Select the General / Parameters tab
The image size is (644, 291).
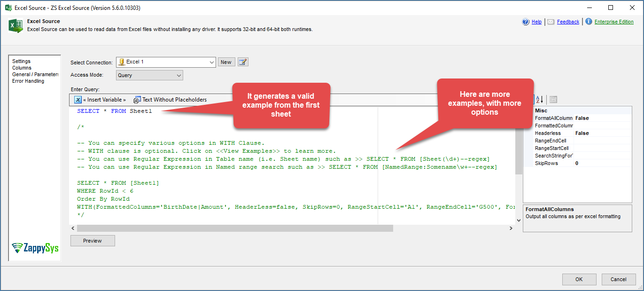[36, 74]
